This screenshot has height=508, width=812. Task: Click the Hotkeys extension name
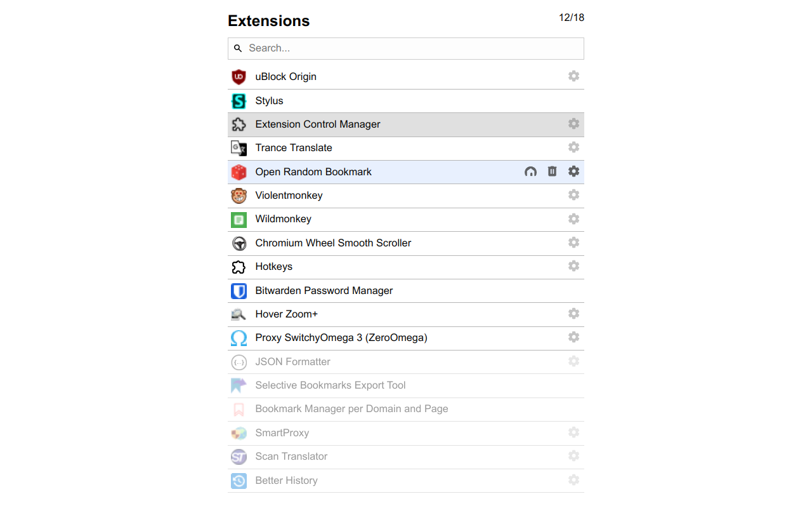click(x=273, y=267)
